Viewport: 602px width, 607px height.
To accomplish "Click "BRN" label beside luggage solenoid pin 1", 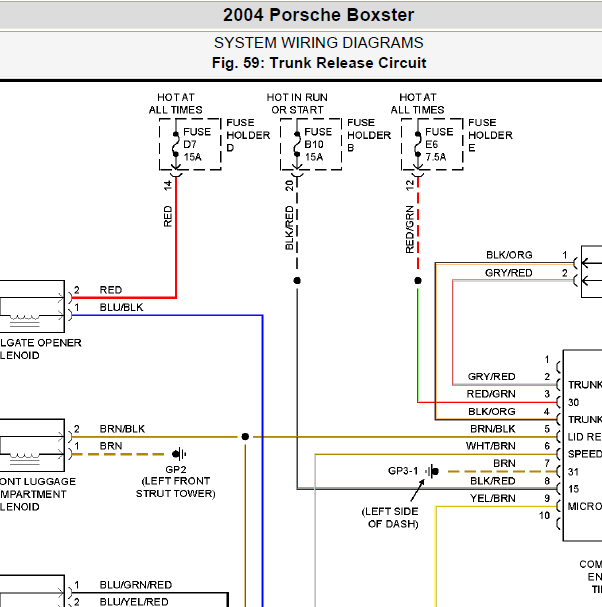I will tap(111, 446).
